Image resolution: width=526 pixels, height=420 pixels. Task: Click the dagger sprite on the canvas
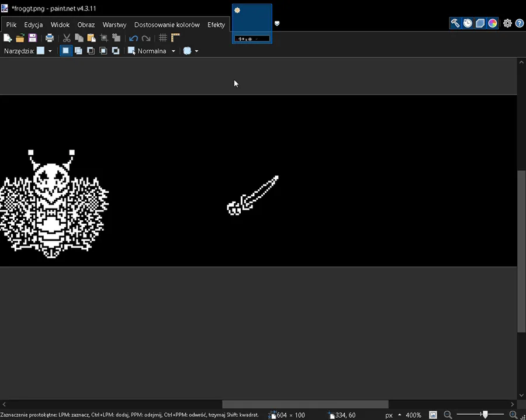pos(252,195)
